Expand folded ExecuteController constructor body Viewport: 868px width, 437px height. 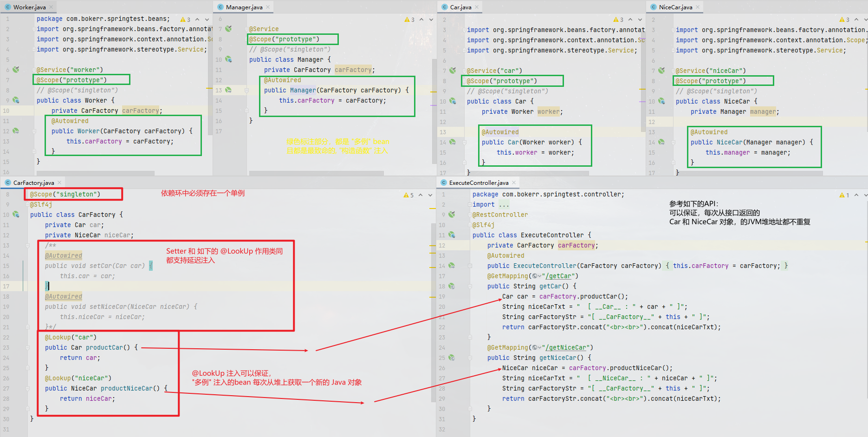pyautogui.click(x=470, y=266)
